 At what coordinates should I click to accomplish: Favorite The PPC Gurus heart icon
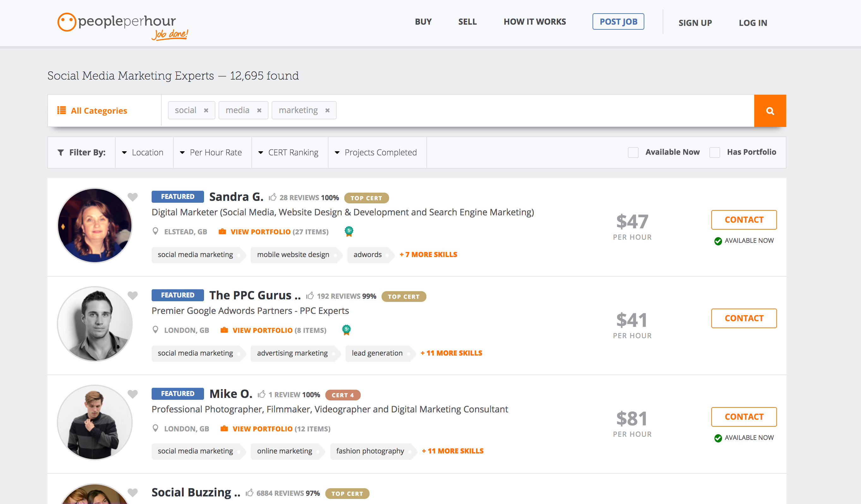(x=133, y=295)
